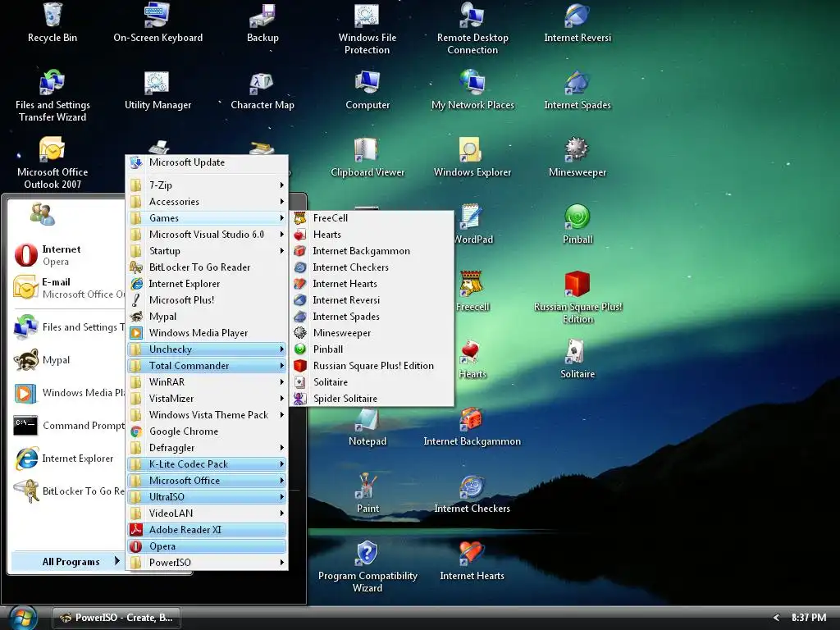Open Command Prompt from Start menu
Image resolution: width=840 pixels, height=630 pixels.
click(x=68, y=426)
